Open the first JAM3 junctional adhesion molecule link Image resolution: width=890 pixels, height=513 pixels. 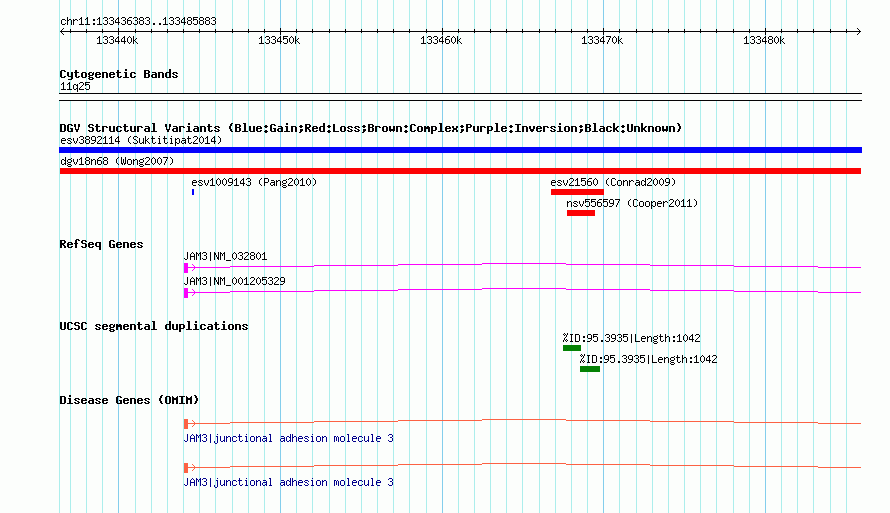click(x=288, y=439)
